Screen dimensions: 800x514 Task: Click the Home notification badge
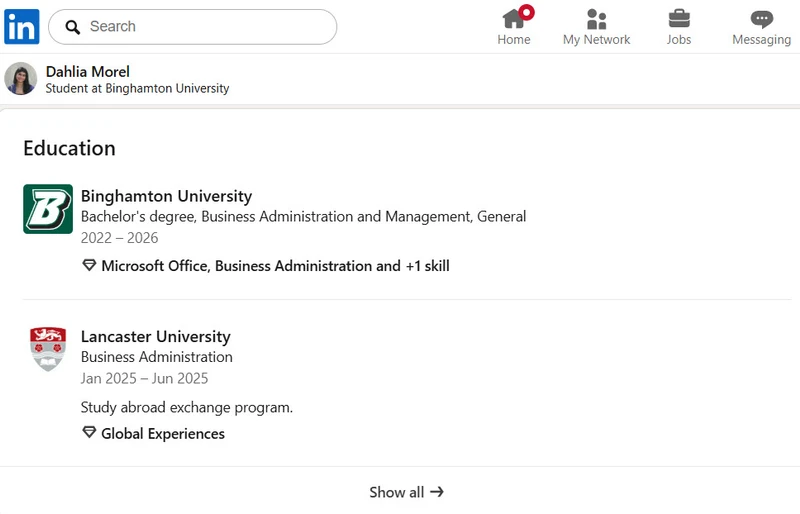point(526,12)
